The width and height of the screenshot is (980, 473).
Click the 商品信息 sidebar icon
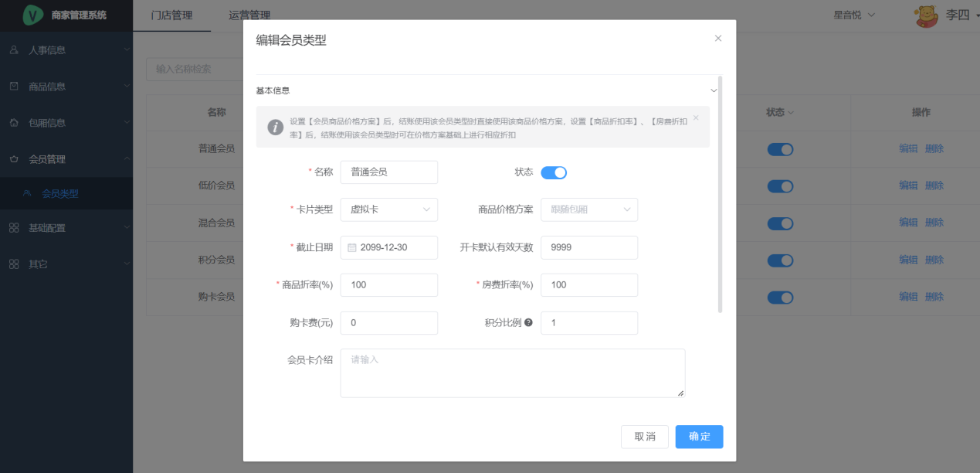(x=14, y=87)
